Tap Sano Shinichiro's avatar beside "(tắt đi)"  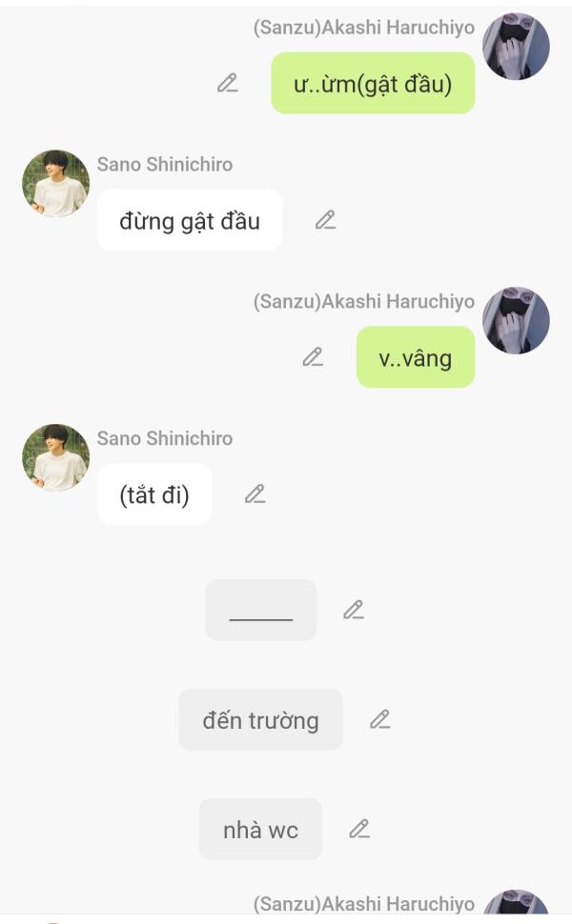(x=55, y=457)
